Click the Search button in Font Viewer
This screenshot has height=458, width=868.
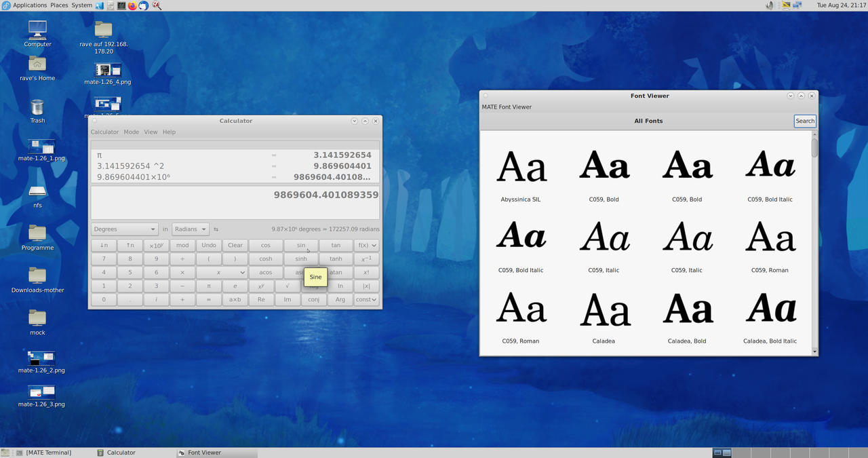(805, 121)
